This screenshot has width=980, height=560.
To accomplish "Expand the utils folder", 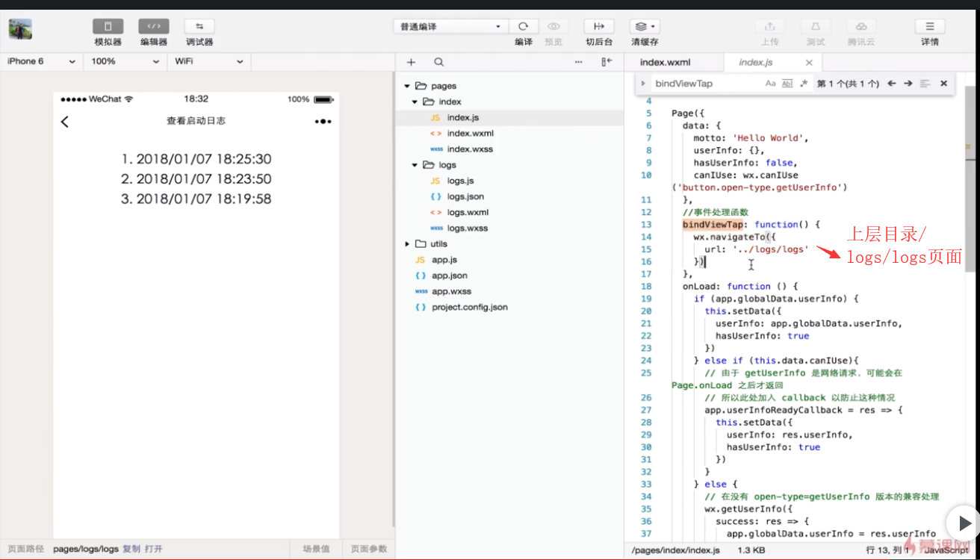I will [x=406, y=244].
